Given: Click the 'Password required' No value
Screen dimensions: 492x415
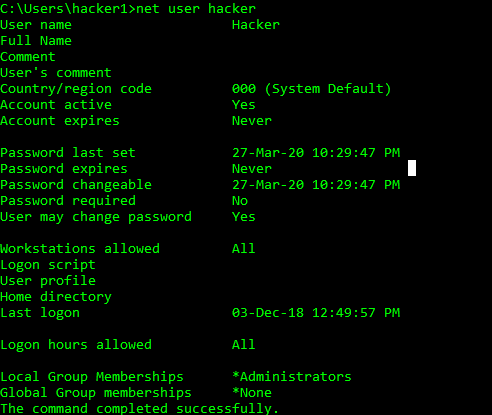Looking at the screenshot, I should tap(240, 201).
